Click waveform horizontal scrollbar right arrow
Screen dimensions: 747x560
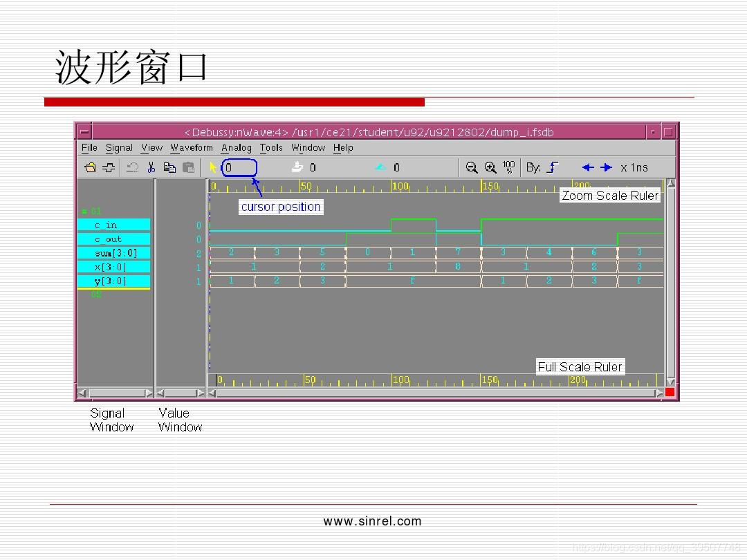[x=659, y=393]
